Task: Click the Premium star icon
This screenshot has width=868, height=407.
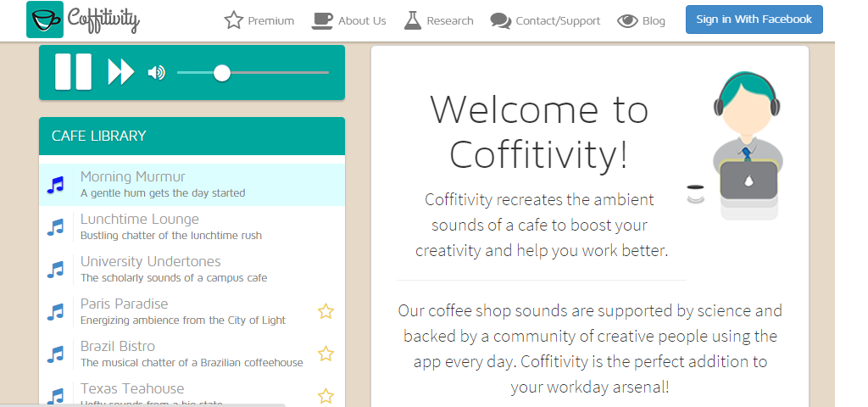Action: coord(234,20)
